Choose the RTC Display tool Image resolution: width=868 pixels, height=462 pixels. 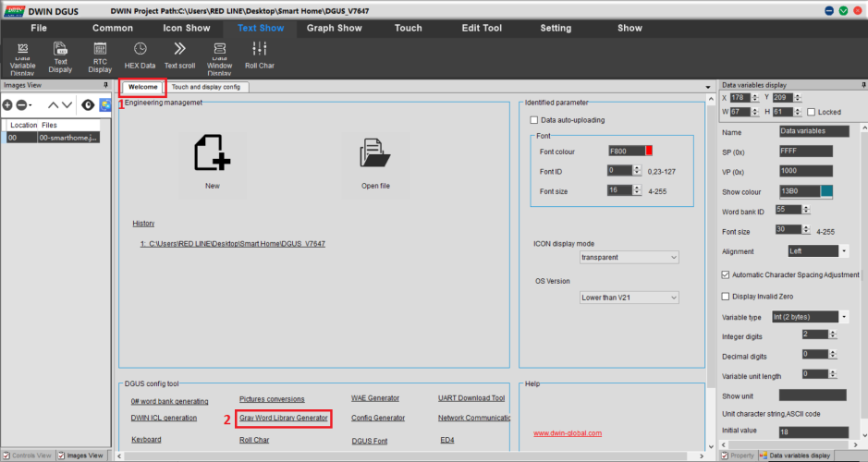100,56
